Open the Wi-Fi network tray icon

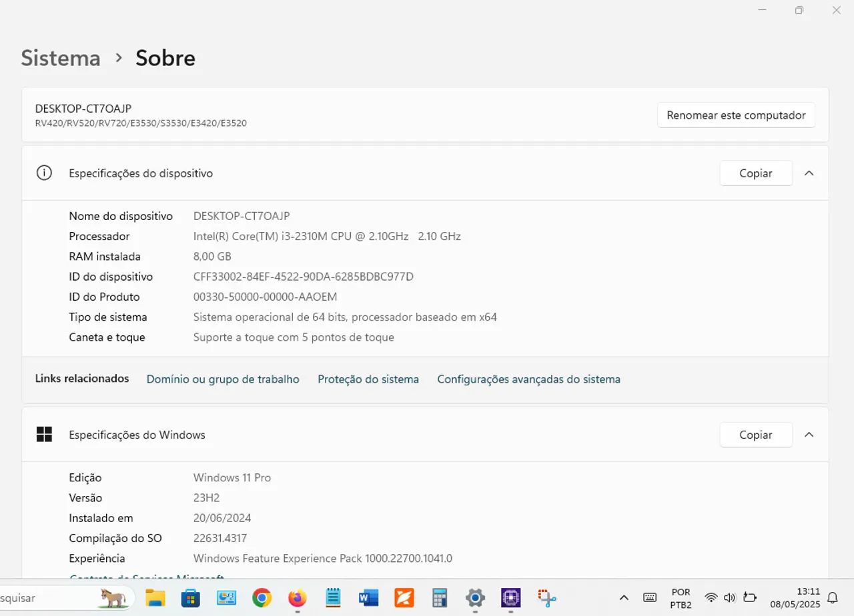[711, 597]
